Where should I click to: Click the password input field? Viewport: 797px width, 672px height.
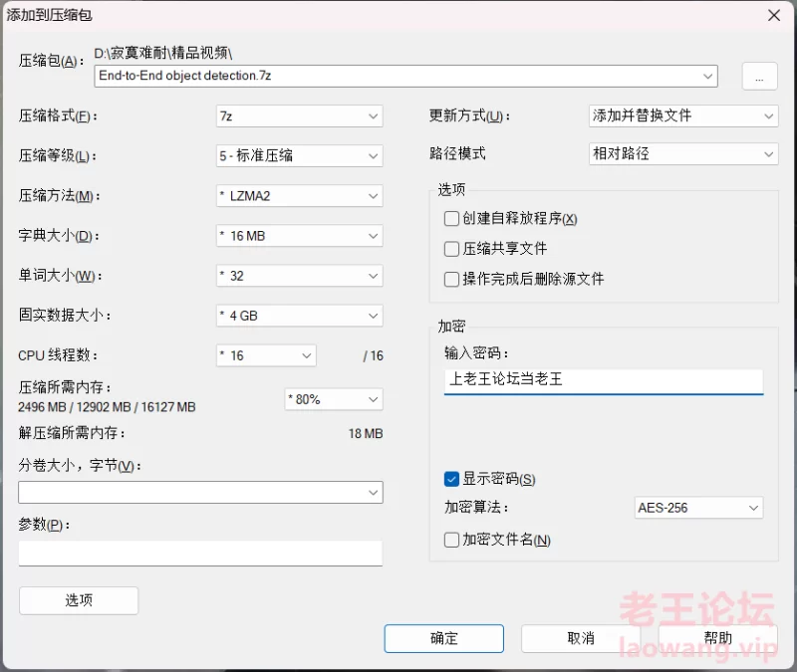(x=604, y=381)
